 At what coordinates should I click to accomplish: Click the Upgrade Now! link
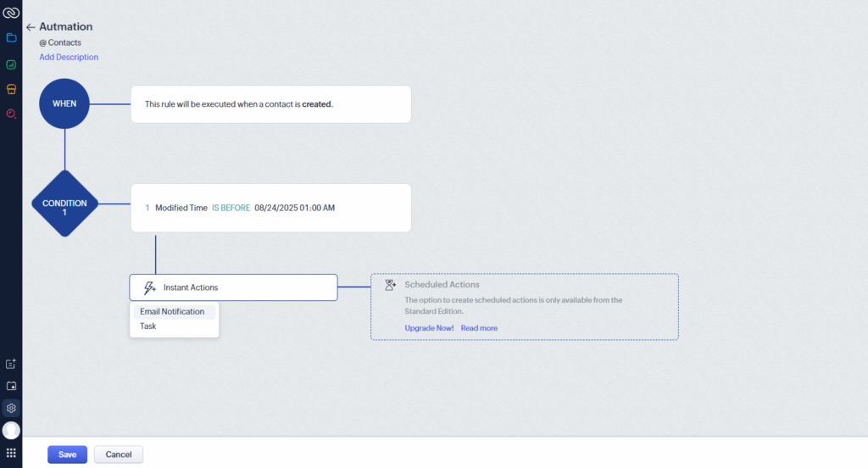click(x=429, y=328)
